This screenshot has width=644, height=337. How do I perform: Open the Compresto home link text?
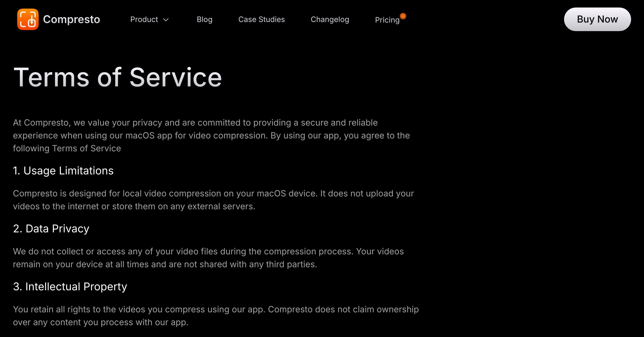[x=71, y=19]
